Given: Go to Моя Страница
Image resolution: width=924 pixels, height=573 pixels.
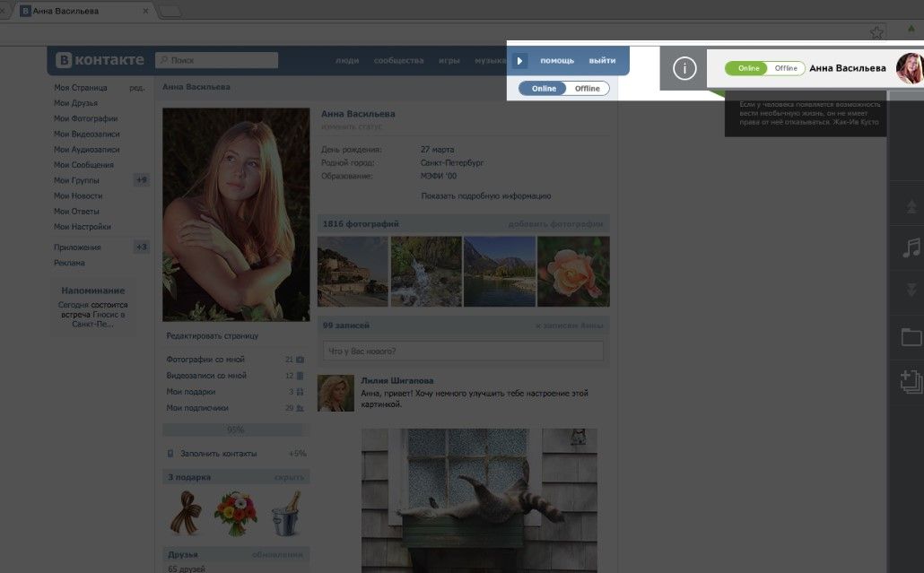Looking at the screenshot, I should click(x=81, y=88).
